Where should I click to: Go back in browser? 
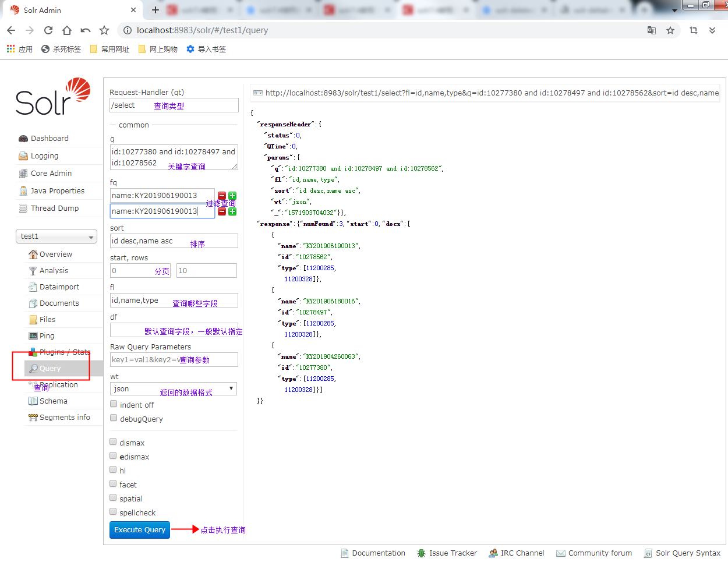(11, 30)
